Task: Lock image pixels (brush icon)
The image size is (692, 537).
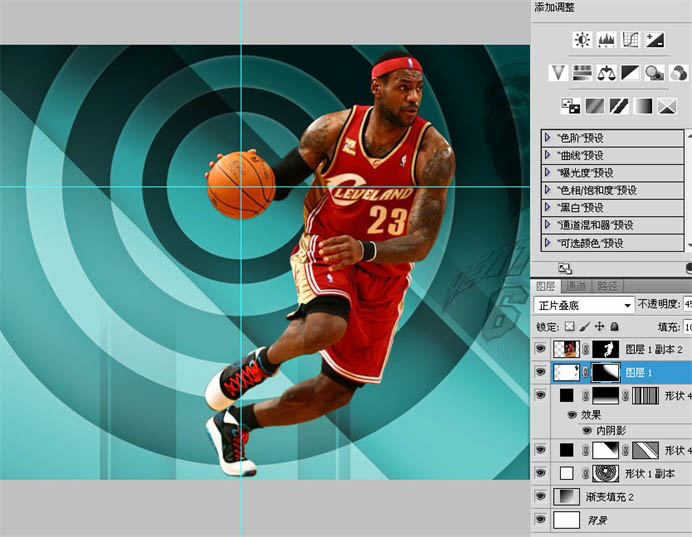Action: pos(584,327)
